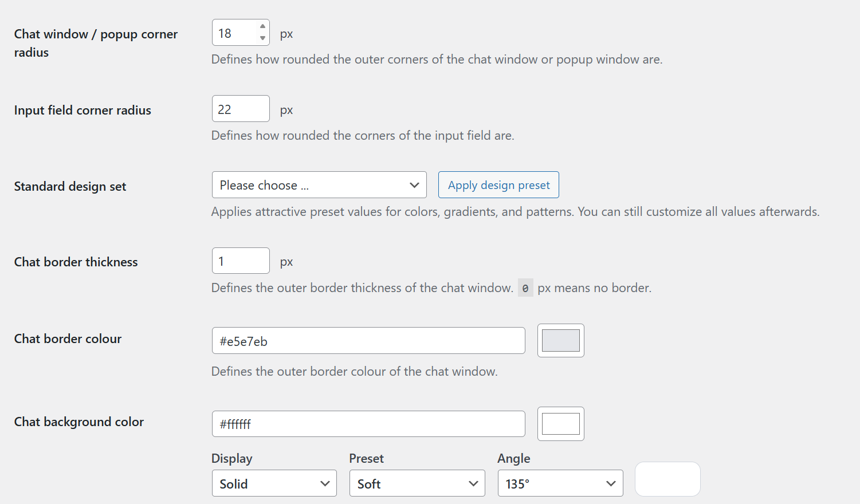
Task: Click the Chat border thickness label
Action: pos(76,262)
